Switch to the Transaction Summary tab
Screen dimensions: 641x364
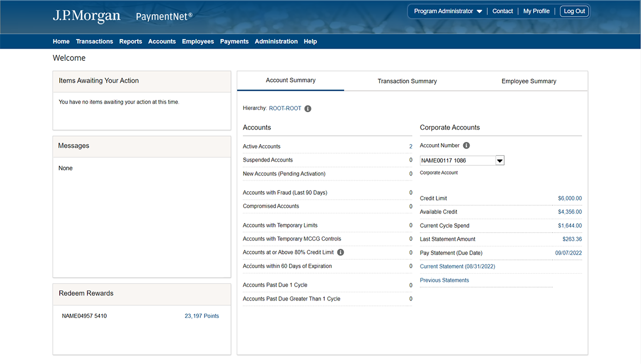(x=407, y=81)
